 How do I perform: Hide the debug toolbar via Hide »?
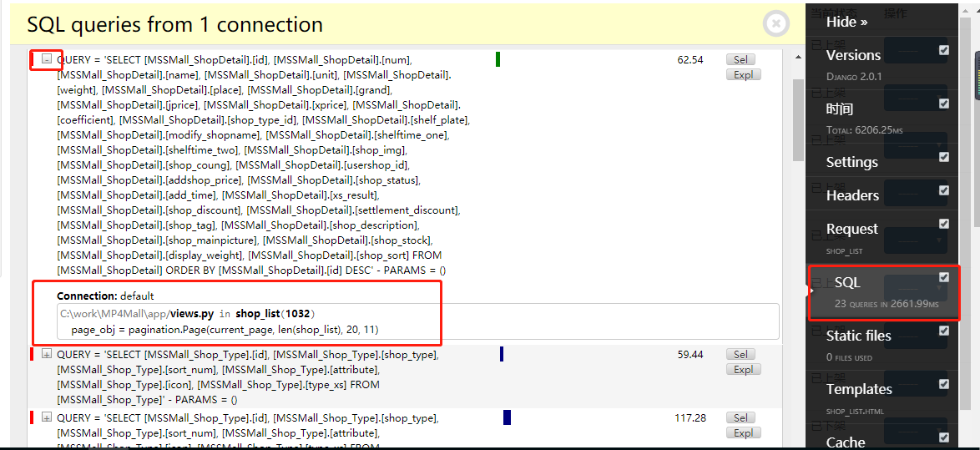(x=847, y=22)
